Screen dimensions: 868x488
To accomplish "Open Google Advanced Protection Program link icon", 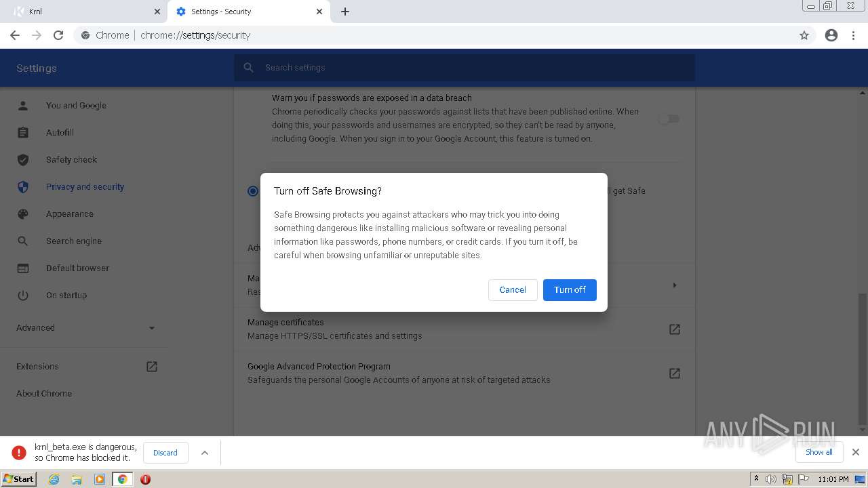I will 675,373.
